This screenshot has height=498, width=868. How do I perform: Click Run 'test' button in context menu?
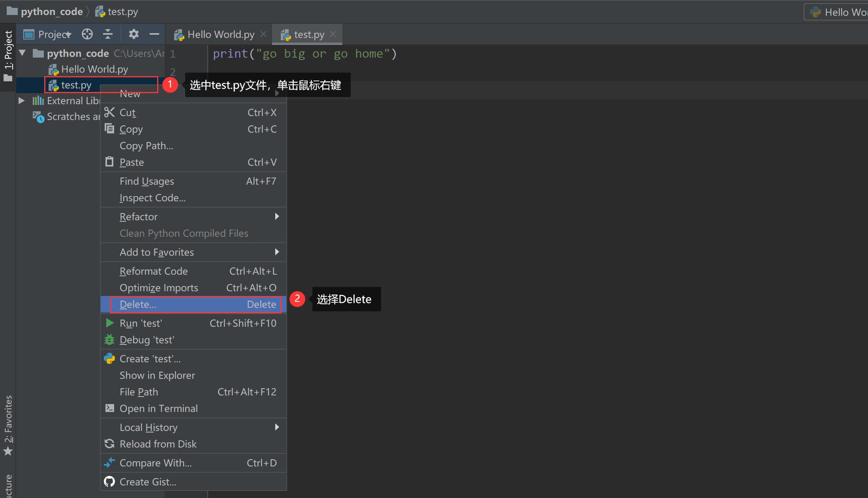(x=141, y=323)
